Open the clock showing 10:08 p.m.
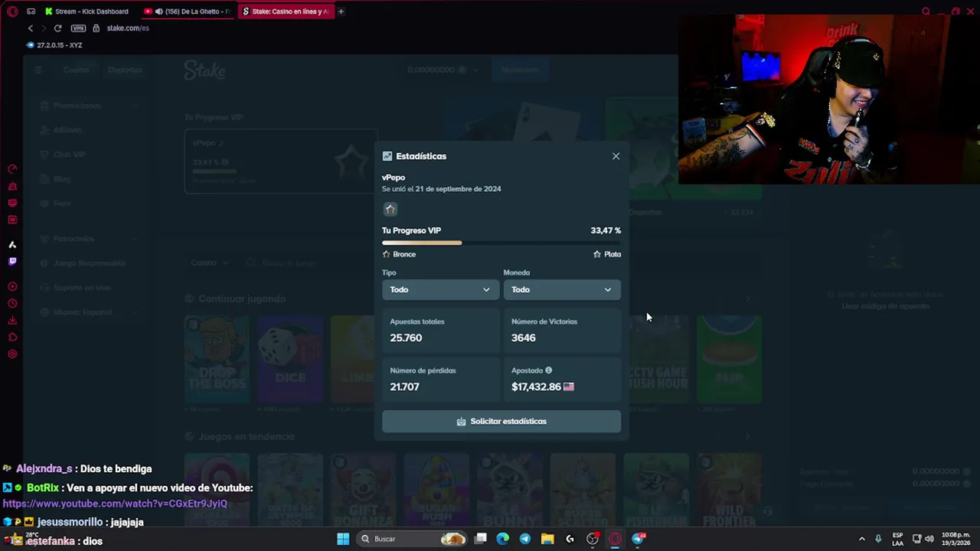The height and width of the screenshot is (551, 980). (x=955, y=539)
